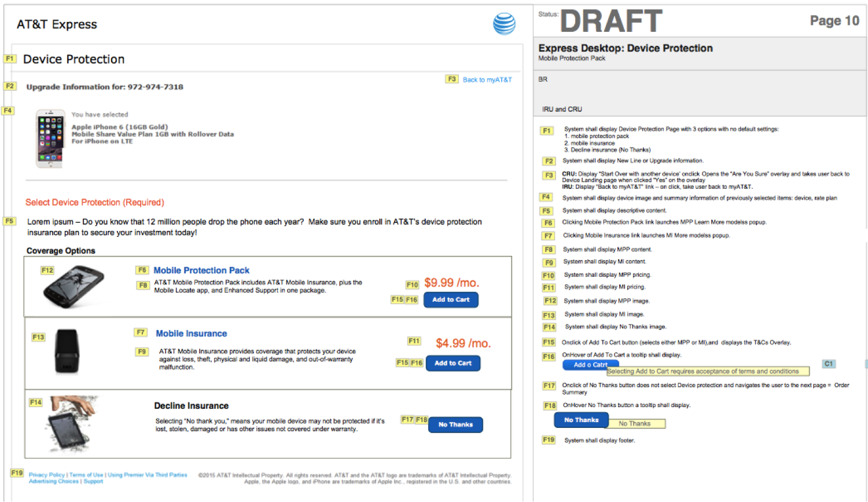The height and width of the screenshot is (502, 868).
Task: Click the "Page 10" label
Action: tap(834, 21)
